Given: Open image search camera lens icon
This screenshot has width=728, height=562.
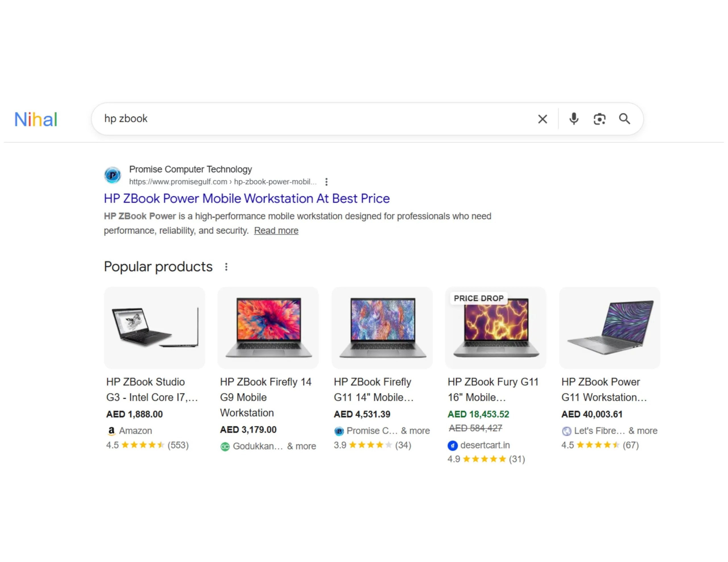Looking at the screenshot, I should [x=599, y=119].
